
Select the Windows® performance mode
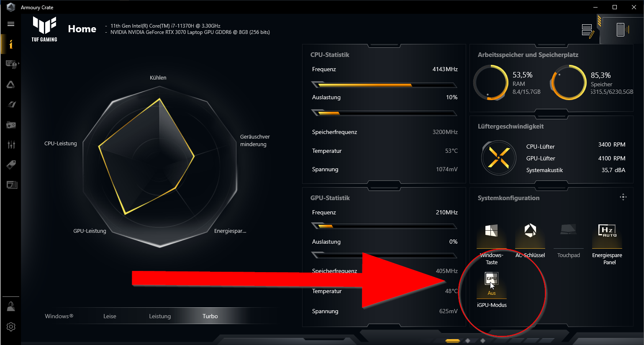click(59, 316)
